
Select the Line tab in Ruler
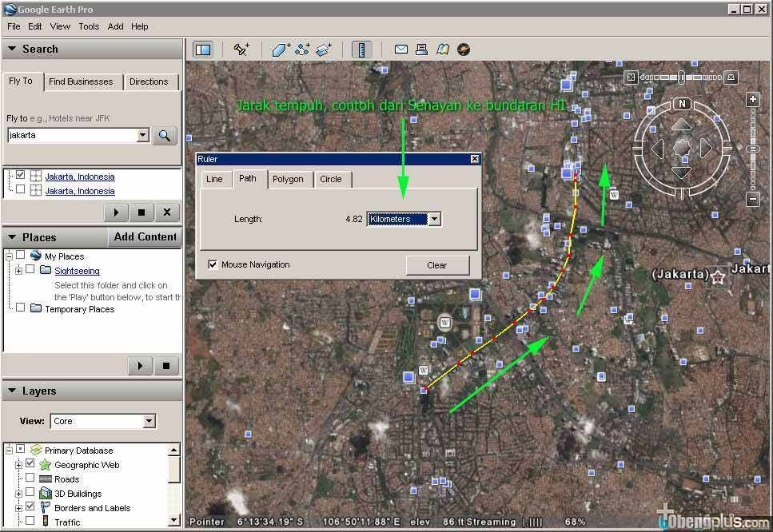(214, 179)
